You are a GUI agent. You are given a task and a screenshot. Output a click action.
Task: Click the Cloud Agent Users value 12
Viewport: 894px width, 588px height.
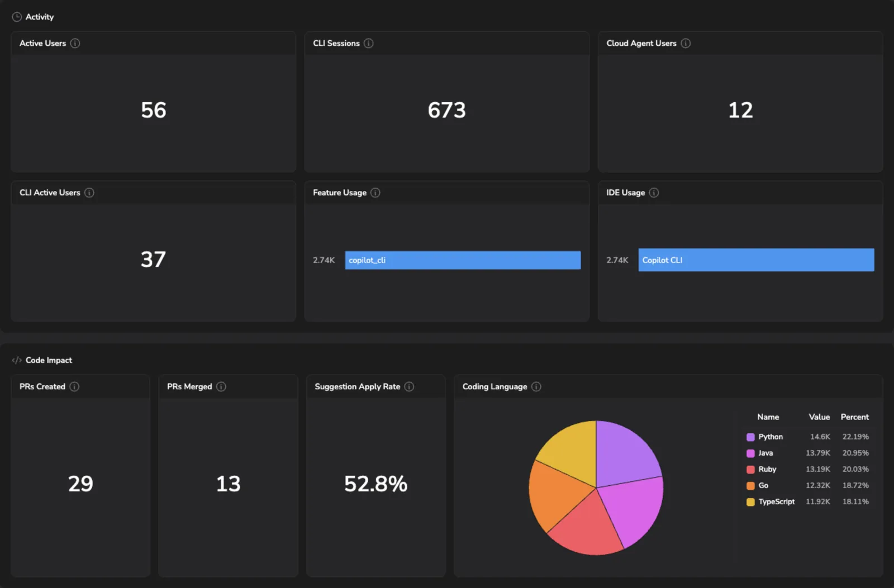pyautogui.click(x=741, y=110)
